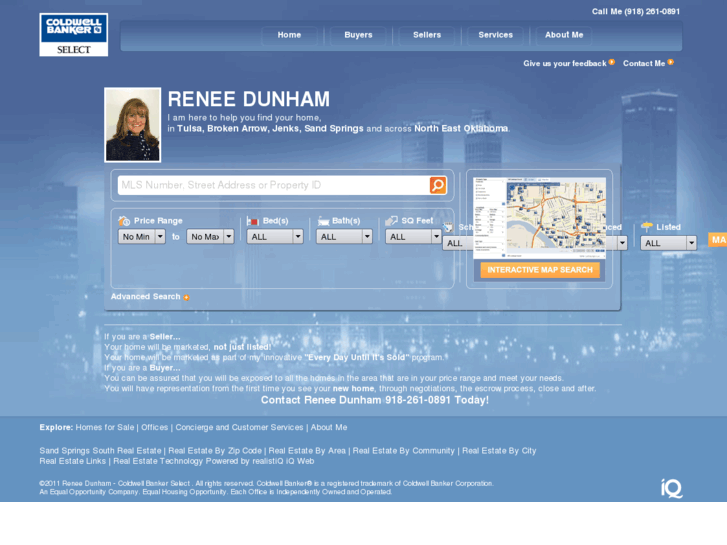Click the Call Me (918) 261-0891 text
Viewport: 727px width, 545px height.
point(636,12)
